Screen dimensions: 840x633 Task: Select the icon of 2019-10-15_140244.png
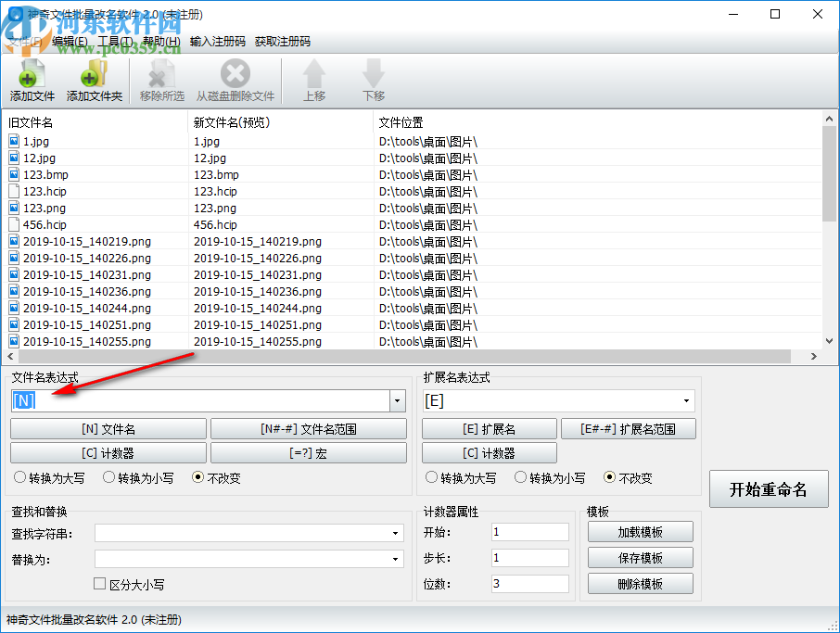point(14,308)
